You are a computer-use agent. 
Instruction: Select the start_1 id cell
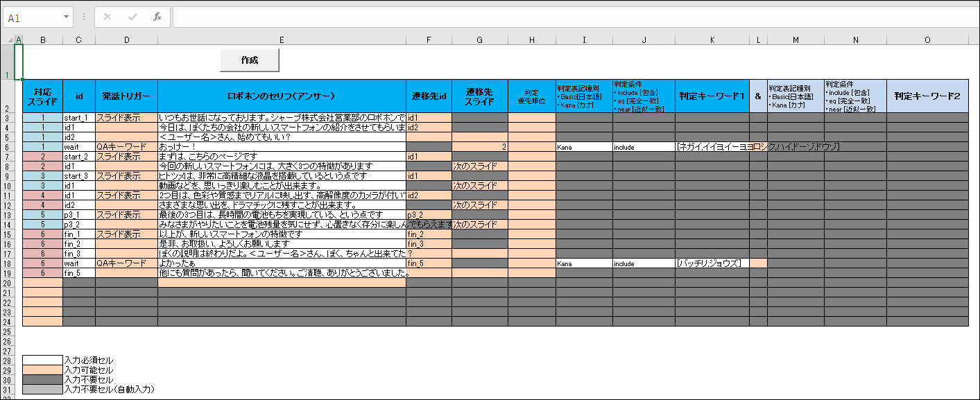click(x=79, y=118)
